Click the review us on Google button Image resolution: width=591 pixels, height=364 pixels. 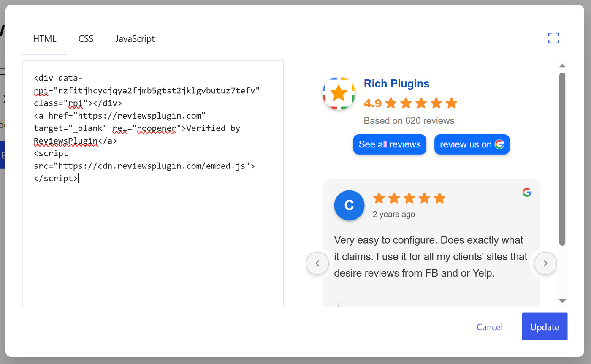click(x=472, y=144)
